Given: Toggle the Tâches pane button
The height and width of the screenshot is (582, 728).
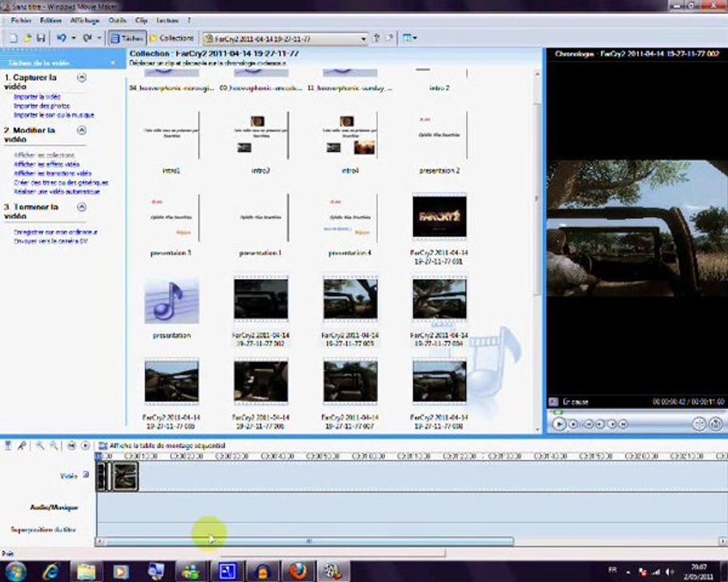Looking at the screenshot, I should pos(127,38).
